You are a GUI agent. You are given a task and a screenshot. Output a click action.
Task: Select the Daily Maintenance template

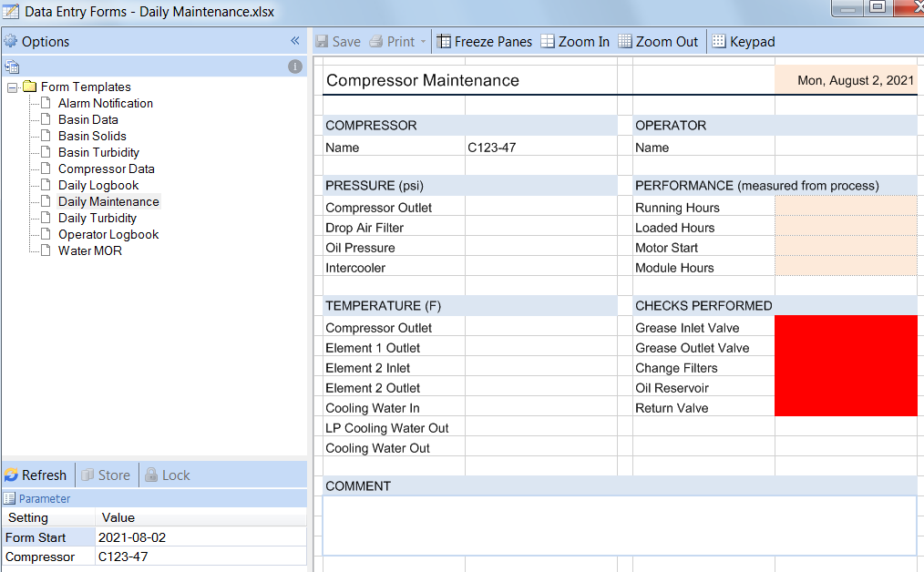[109, 201]
